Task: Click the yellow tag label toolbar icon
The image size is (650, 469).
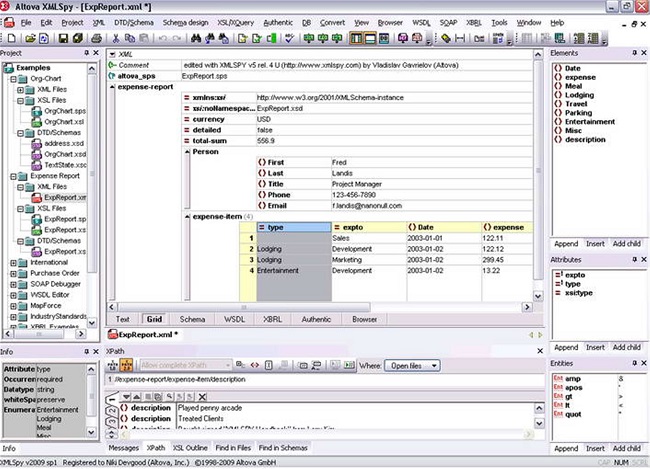Action: (x=446, y=39)
